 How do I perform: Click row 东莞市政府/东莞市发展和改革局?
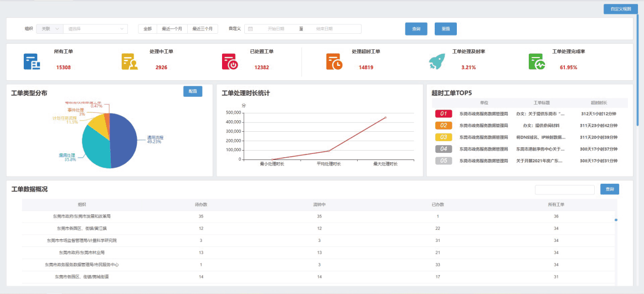319,216
